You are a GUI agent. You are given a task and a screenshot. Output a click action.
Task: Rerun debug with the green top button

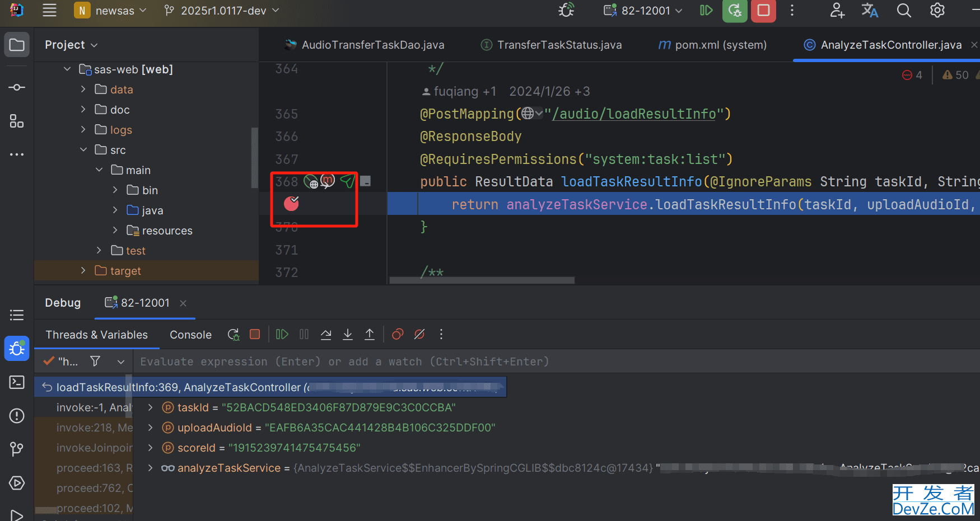point(735,11)
